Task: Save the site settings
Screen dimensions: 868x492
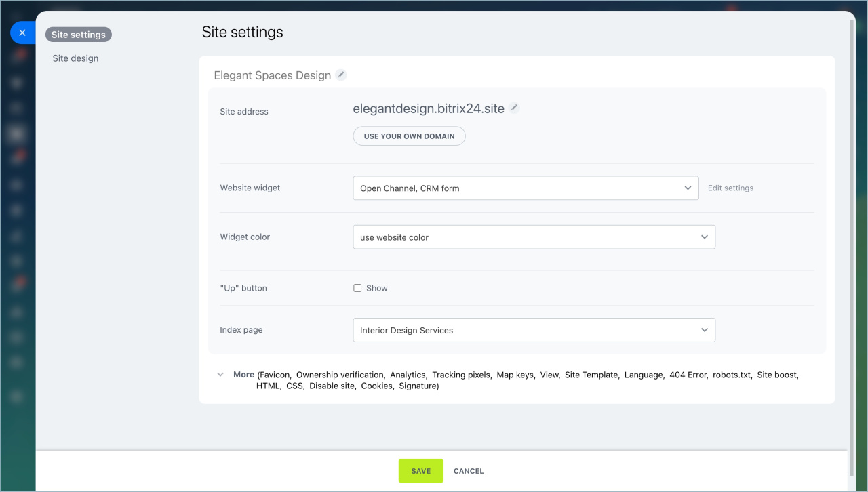Action: 420,471
